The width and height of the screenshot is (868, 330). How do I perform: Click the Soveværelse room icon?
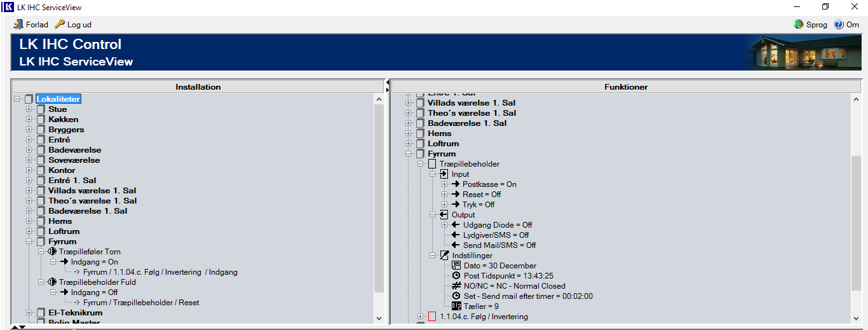coord(41,160)
